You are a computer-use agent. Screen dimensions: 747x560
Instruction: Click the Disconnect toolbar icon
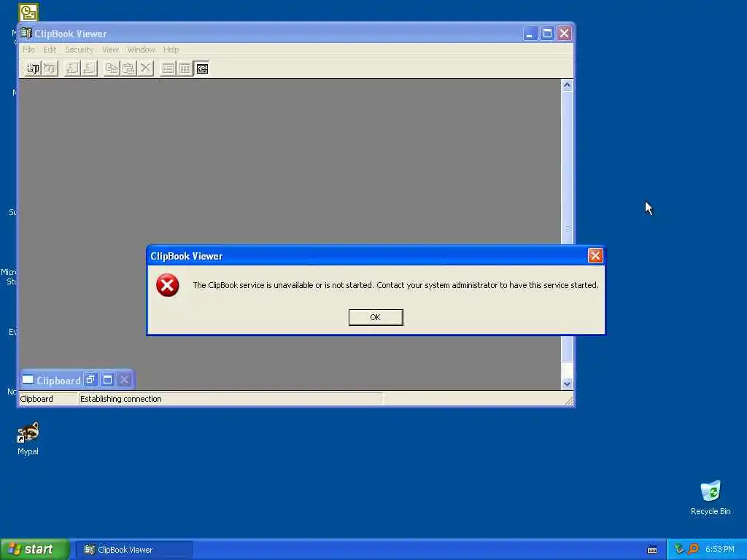[x=50, y=69]
